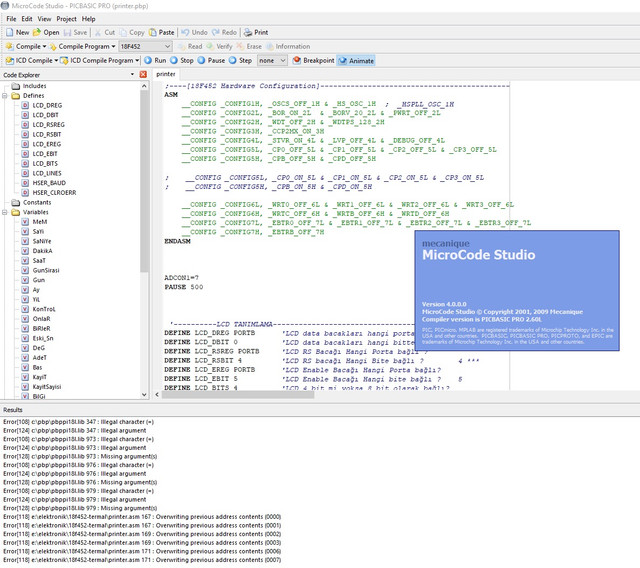Collapse the Defines tree folder
Screen dimensions: 640x568
[x=5, y=96]
